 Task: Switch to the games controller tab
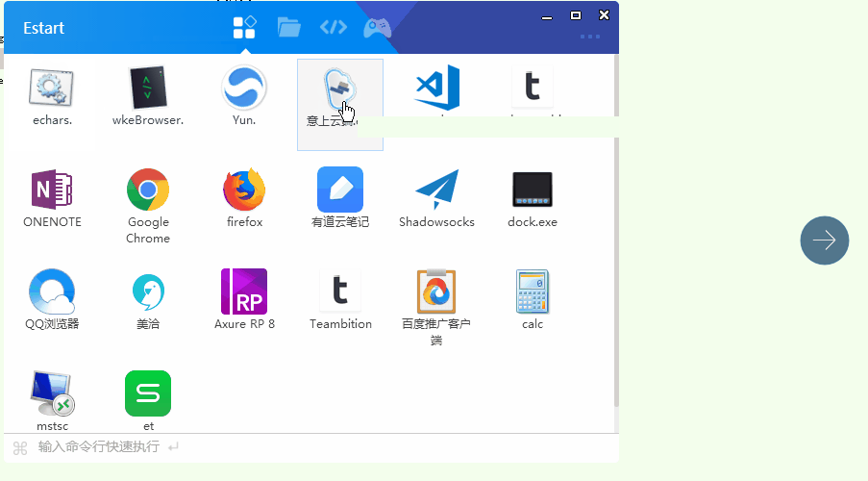tap(377, 28)
